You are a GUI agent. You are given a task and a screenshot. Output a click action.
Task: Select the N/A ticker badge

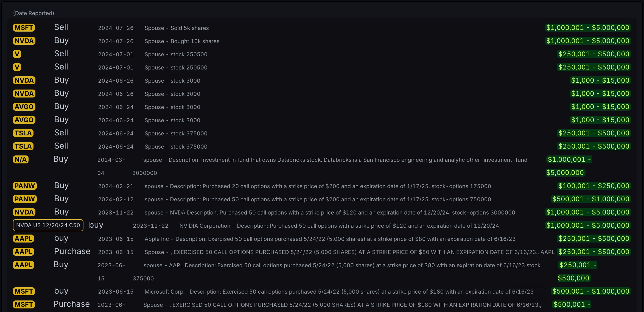21,160
